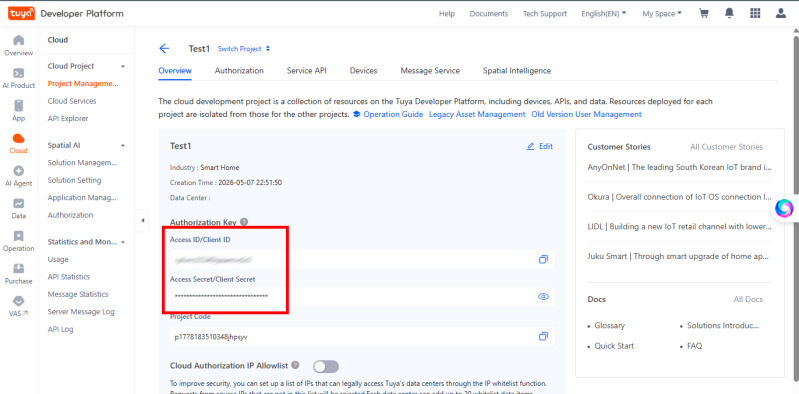
Task: Open Legacy Asset Management link
Action: click(x=477, y=114)
